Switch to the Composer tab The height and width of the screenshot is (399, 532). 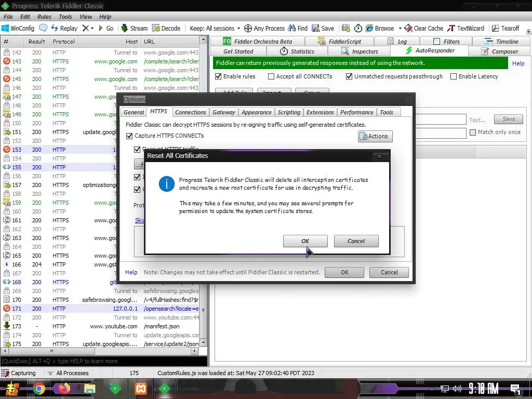click(500, 51)
